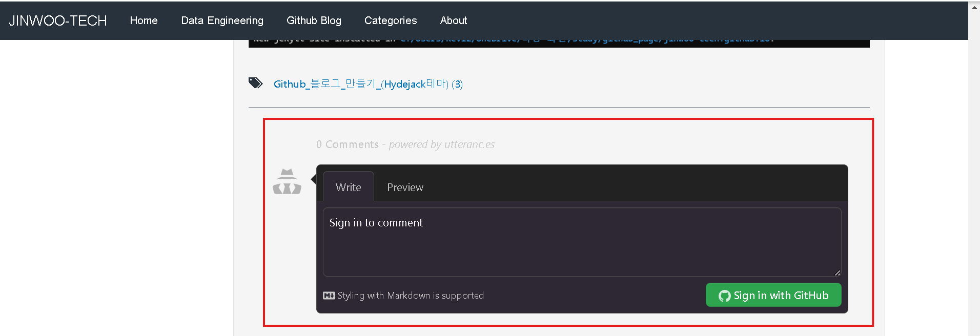Focus the Sign in to comment textarea

tap(582, 242)
